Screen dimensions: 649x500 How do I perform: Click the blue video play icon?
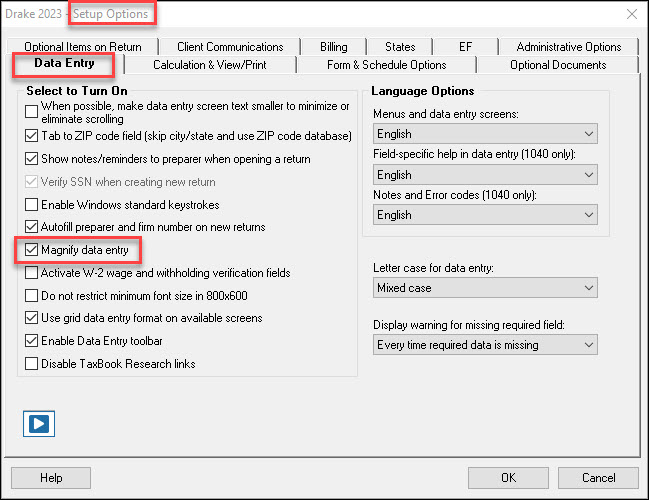39,423
